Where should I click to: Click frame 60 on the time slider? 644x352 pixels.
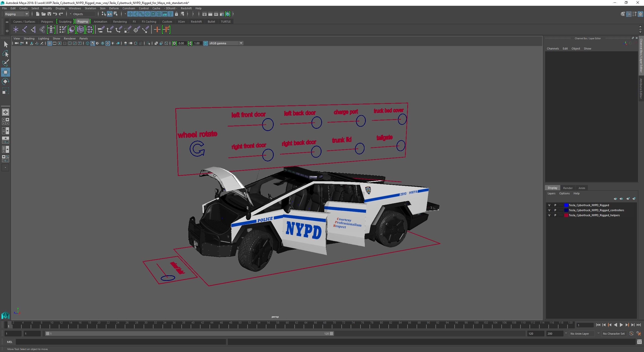point(287,325)
